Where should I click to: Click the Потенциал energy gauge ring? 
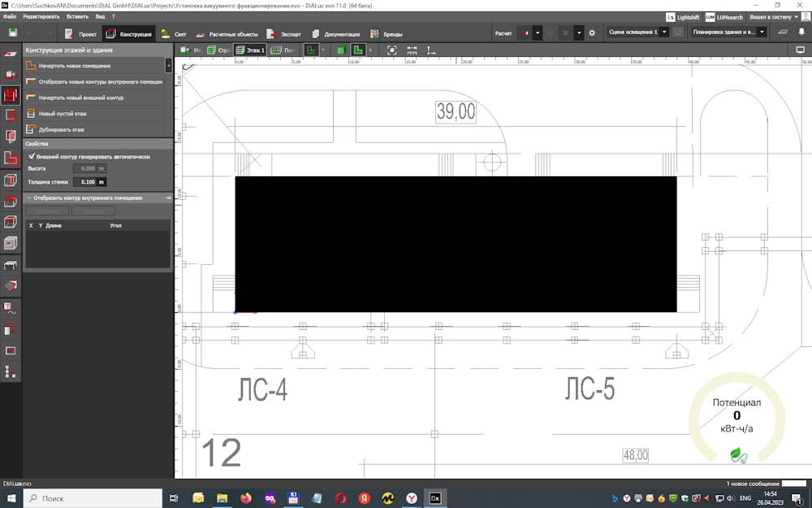tap(737, 416)
